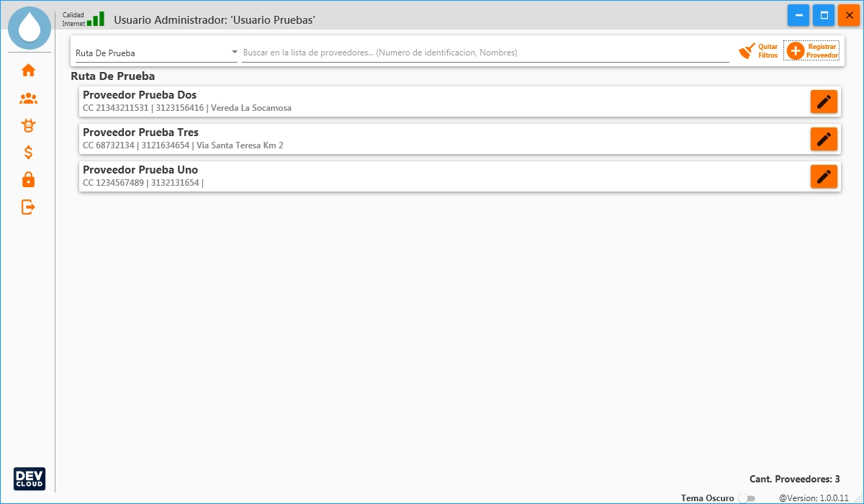Focus the provider search input field
This screenshot has width=864, height=504.
485,53
